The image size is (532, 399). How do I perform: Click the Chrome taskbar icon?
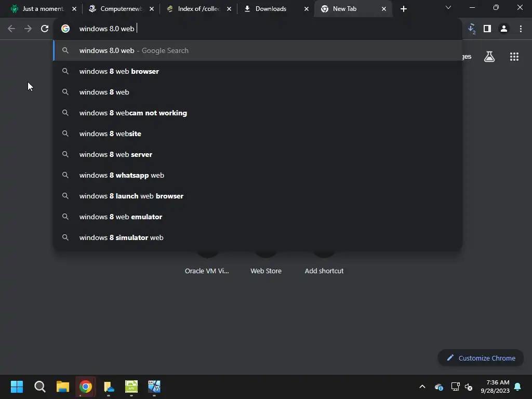[x=86, y=387]
